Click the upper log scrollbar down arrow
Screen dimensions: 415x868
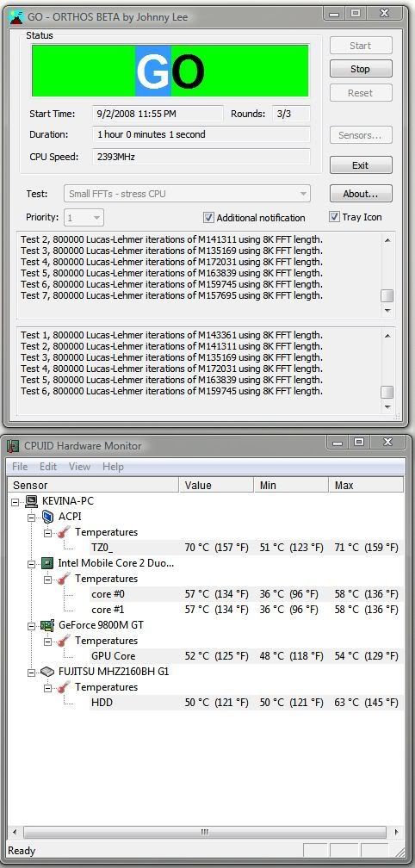coord(387,311)
